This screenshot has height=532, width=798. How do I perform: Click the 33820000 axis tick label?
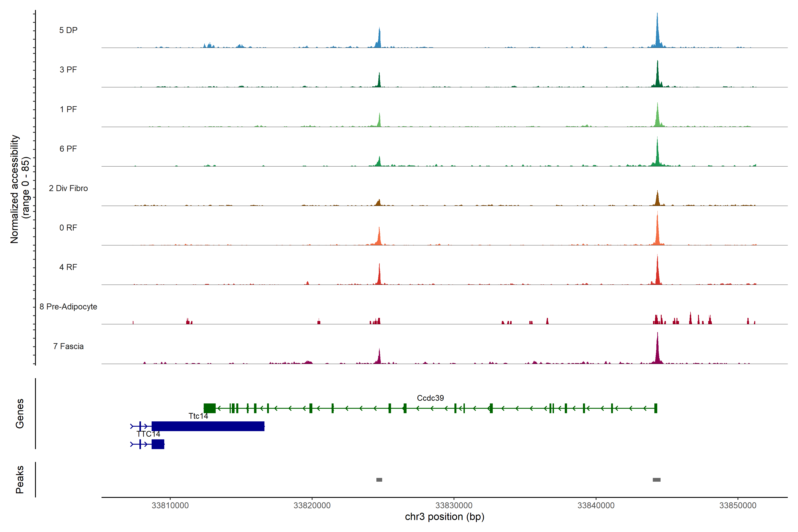pos(312,506)
